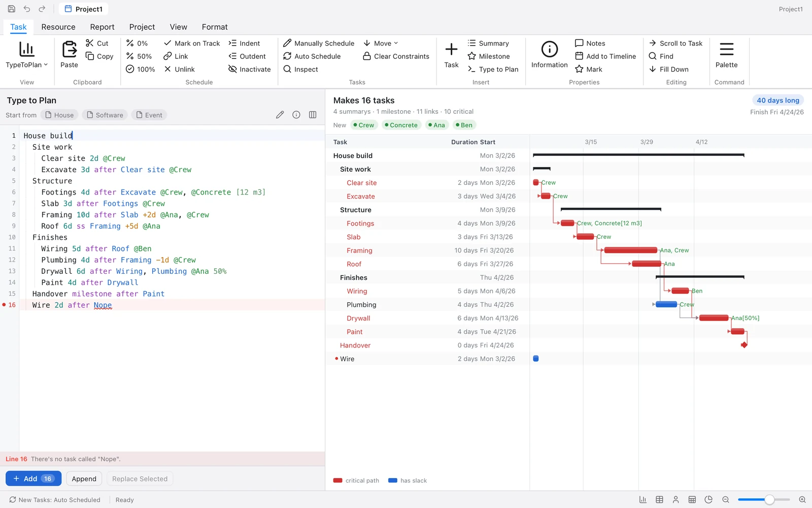Switch to the Resource ribbon tab
Viewport: 812px width, 508px height.
click(58, 27)
